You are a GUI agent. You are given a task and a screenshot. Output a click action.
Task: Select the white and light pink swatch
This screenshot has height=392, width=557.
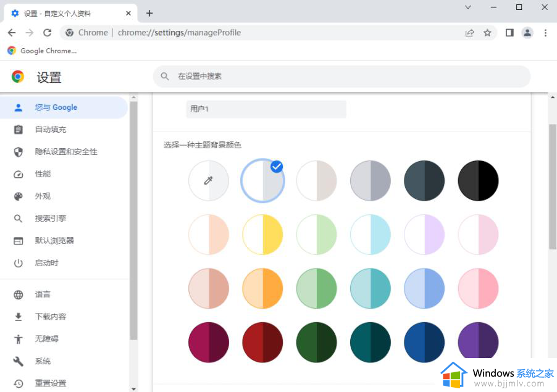tap(478, 235)
